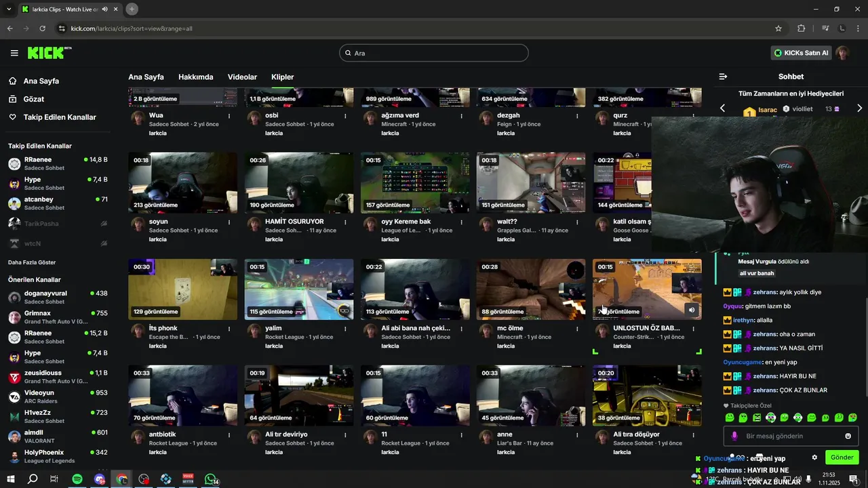Open options menu for yalim clip
The image size is (868, 488).
click(x=345, y=328)
